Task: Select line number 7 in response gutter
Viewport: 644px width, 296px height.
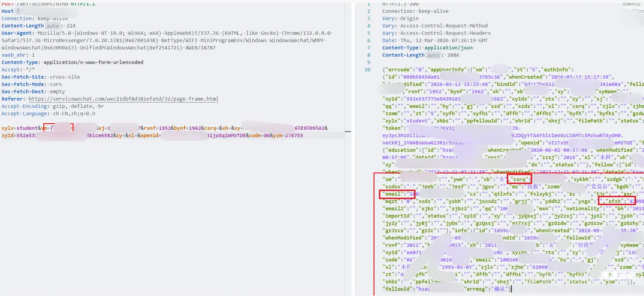Action: click(x=369, y=48)
